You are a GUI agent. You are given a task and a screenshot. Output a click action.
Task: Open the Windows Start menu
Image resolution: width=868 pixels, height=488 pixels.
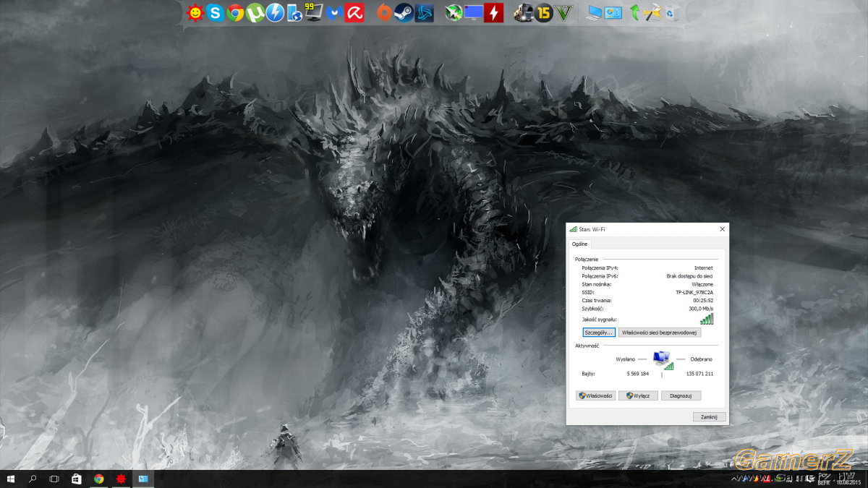(12, 479)
